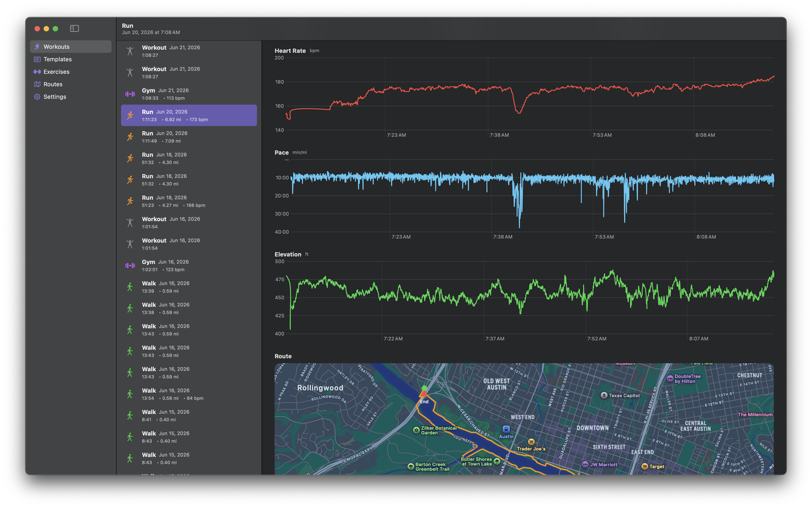Click dumbbell icon of Gym Jun 16 entry

[x=130, y=266]
